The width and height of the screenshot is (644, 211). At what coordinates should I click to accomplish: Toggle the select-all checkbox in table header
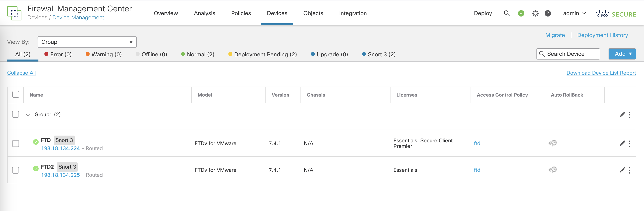coord(16,95)
